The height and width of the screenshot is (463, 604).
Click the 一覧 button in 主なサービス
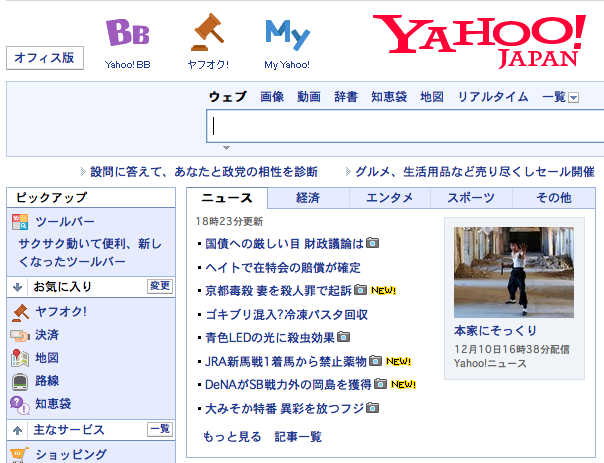tap(160, 429)
